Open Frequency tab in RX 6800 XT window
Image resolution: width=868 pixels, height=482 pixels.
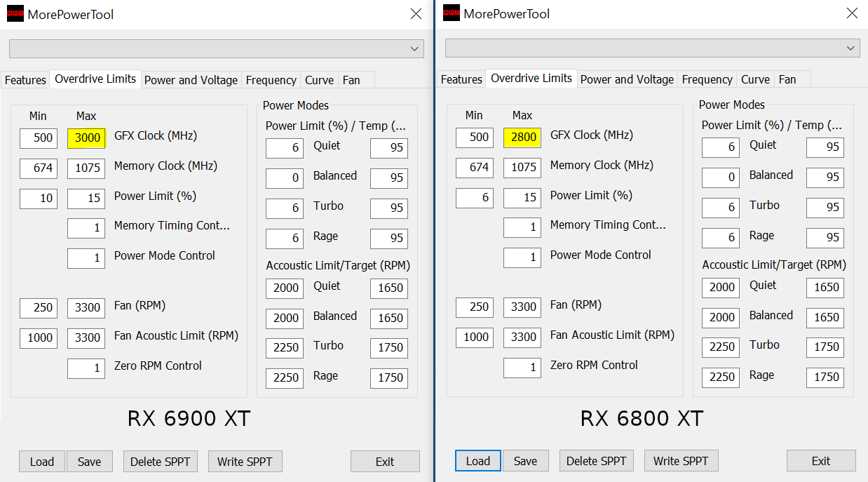[707, 79]
